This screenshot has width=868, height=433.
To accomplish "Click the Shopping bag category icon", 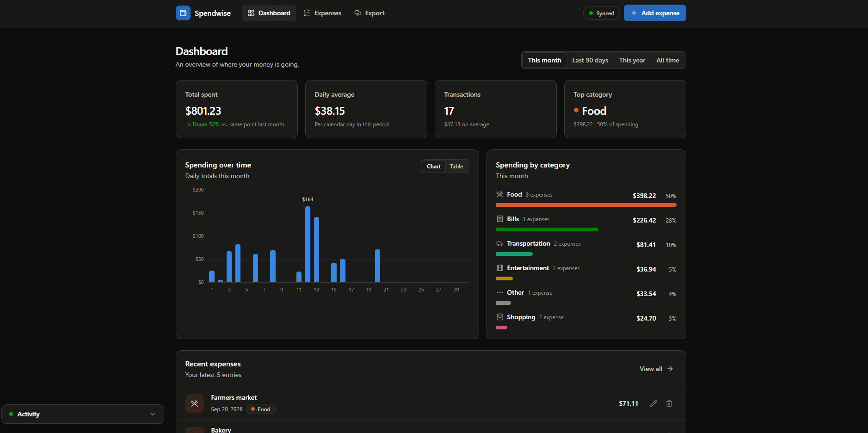I will [500, 317].
